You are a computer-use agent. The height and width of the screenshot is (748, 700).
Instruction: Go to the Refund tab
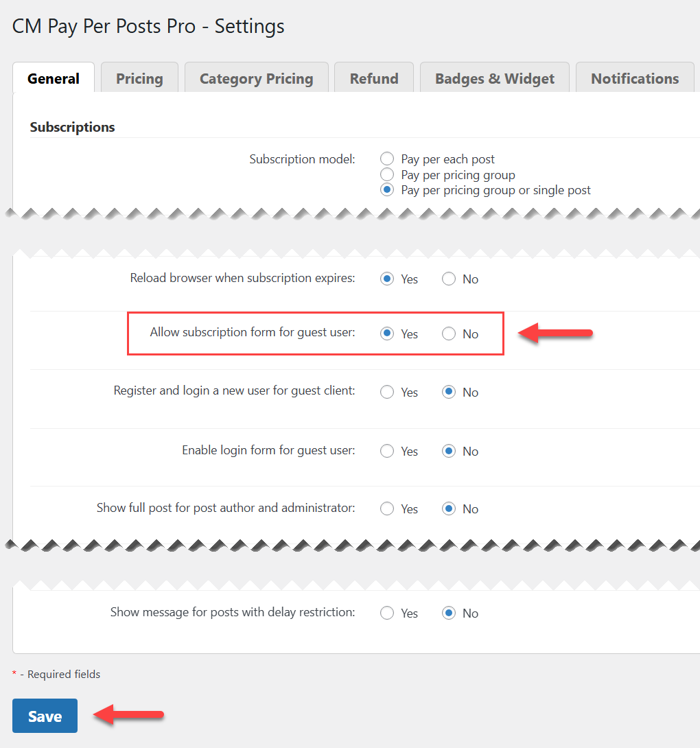(374, 78)
